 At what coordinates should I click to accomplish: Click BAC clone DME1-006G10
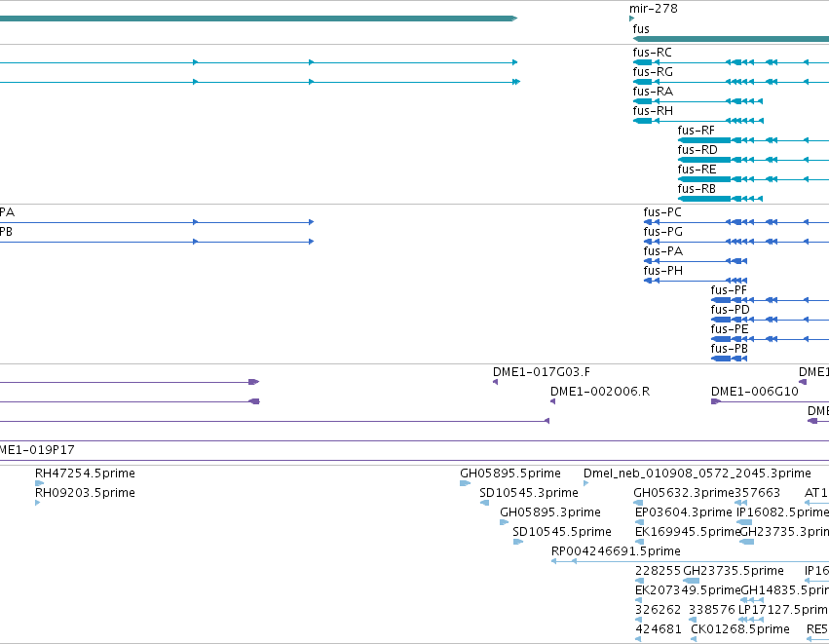pyautogui.click(x=754, y=392)
